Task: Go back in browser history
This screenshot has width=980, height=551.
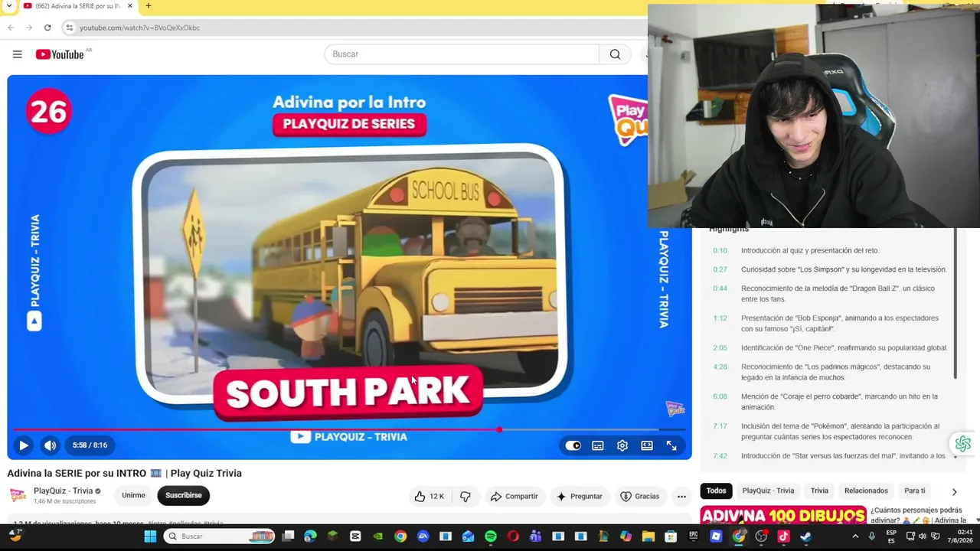Action: tap(11, 28)
